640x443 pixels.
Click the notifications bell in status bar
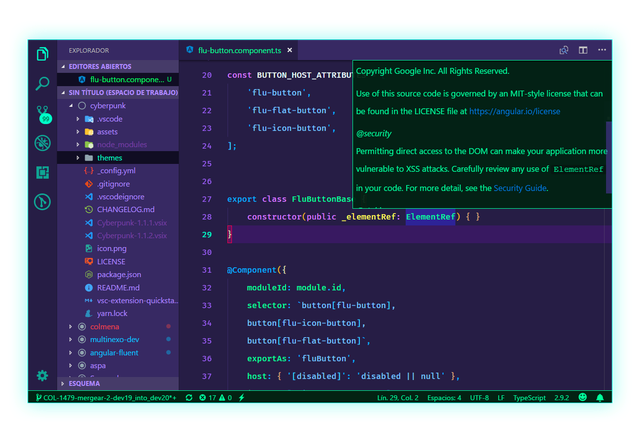599,397
